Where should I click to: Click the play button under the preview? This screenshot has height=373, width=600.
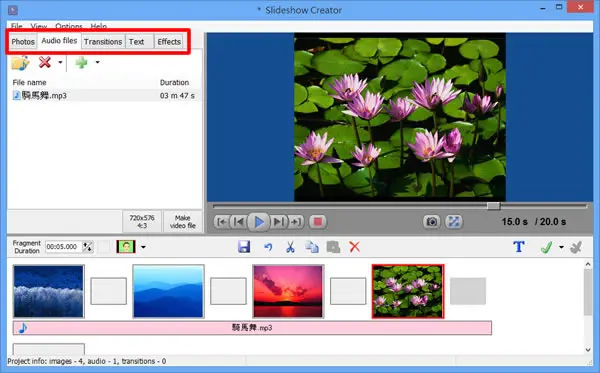coord(259,222)
